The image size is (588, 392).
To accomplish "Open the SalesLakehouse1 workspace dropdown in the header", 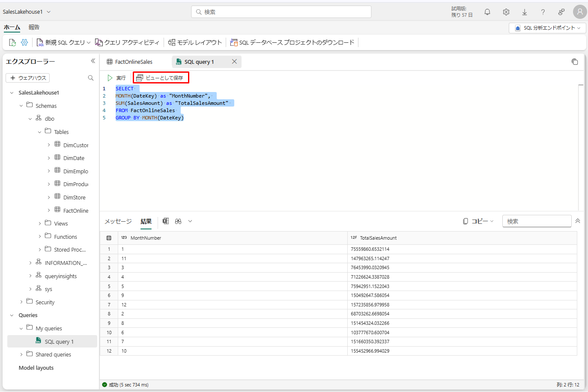I will click(x=48, y=12).
